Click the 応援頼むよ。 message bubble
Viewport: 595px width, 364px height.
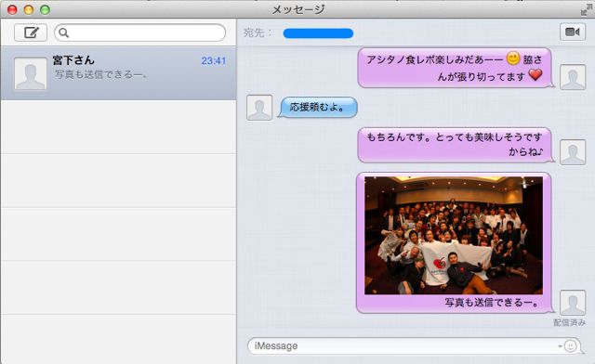click(318, 108)
